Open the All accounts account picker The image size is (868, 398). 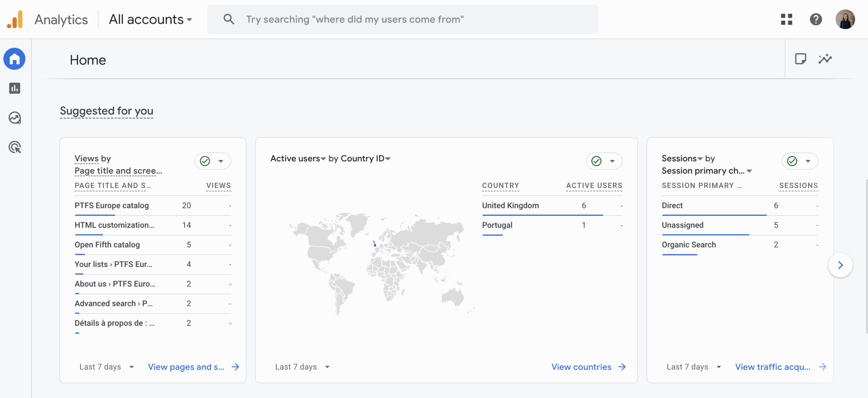tap(151, 19)
